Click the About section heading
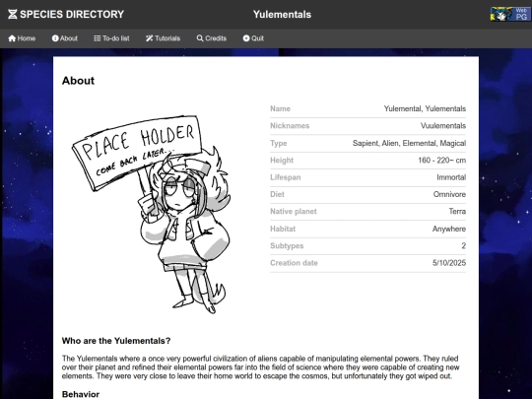The image size is (532, 399). [x=78, y=81]
